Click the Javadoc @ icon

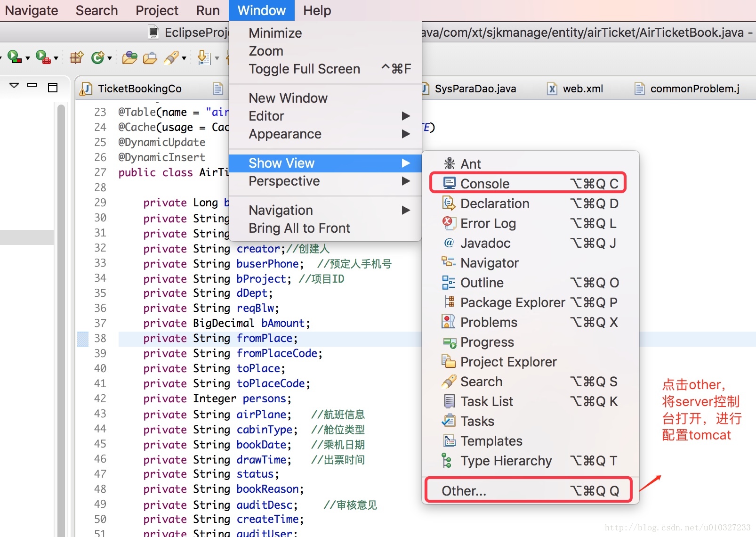pyautogui.click(x=449, y=243)
